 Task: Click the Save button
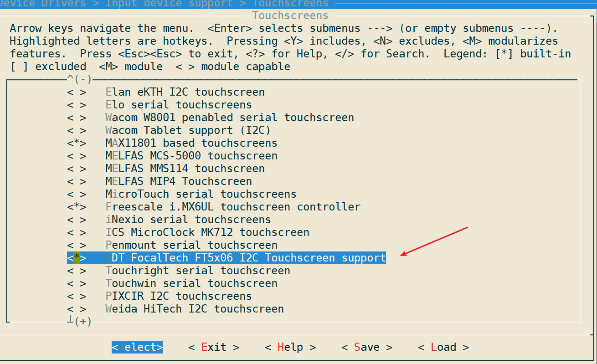pyautogui.click(x=367, y=347)
